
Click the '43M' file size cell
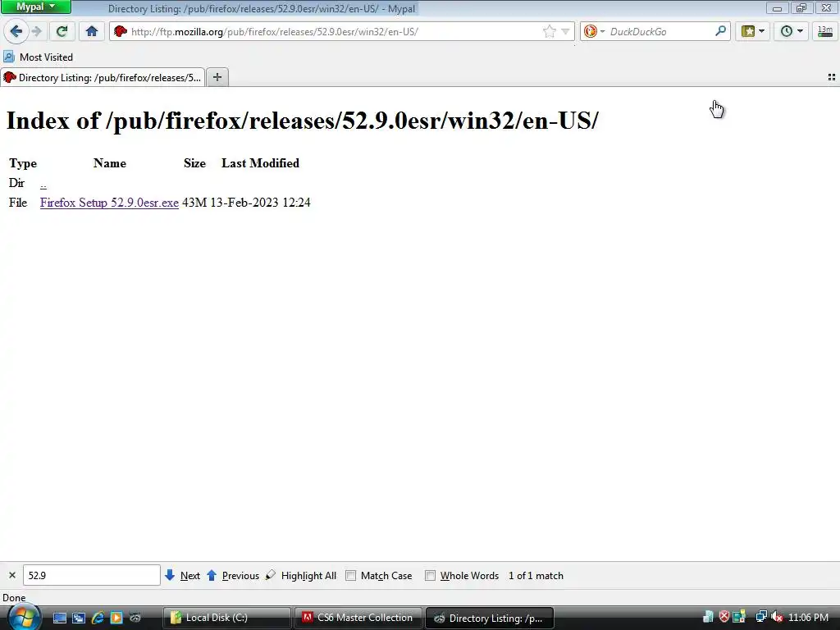coord(194,203)
